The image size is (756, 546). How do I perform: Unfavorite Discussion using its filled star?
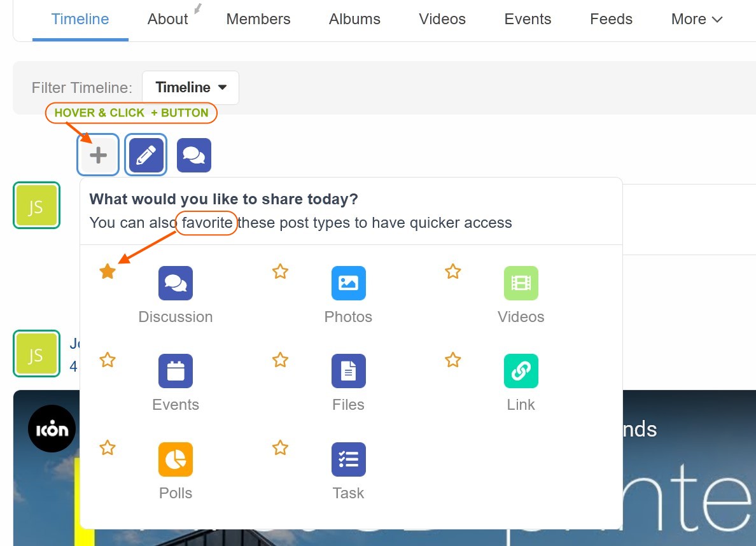click(x=108, y=272)
